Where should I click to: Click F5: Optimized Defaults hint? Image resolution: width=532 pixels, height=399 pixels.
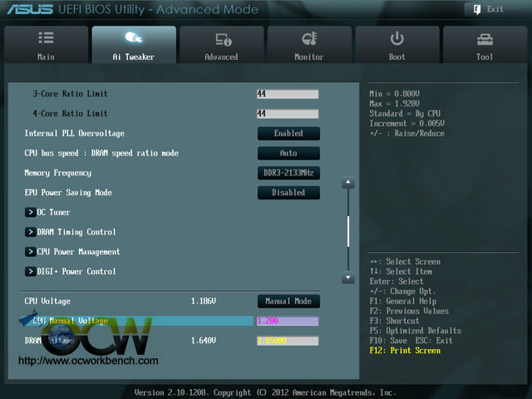click(x=416, y=331)
